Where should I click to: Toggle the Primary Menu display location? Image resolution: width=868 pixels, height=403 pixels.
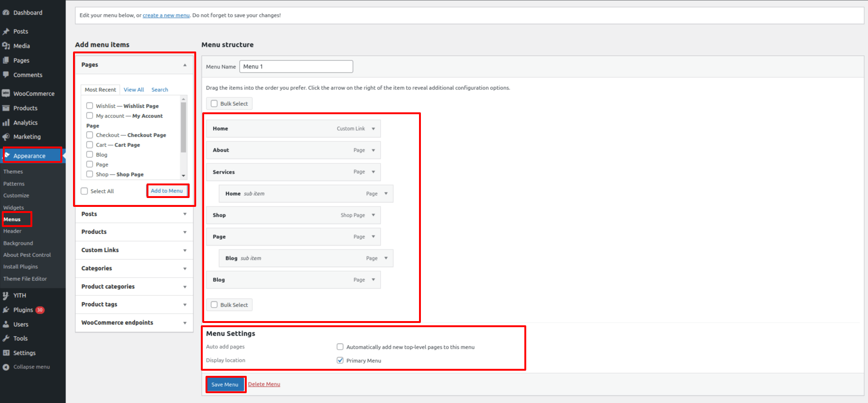(x=340, y=360)
